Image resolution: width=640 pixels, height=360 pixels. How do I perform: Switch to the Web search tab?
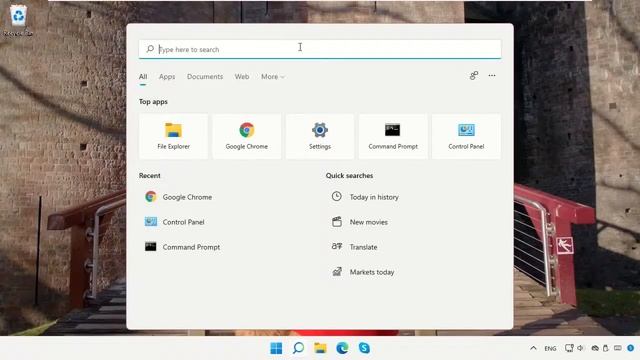tap(242, 77)
